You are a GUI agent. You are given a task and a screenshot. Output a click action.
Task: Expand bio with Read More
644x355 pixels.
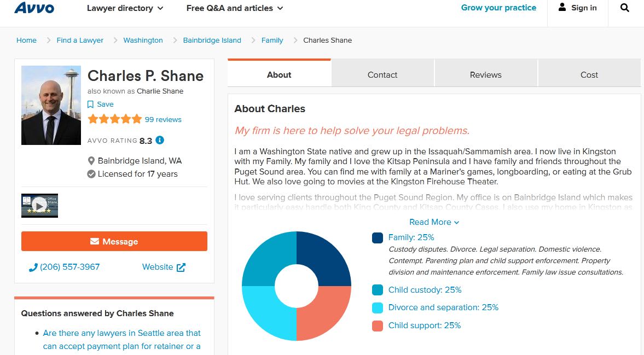(x=434, y=222)
